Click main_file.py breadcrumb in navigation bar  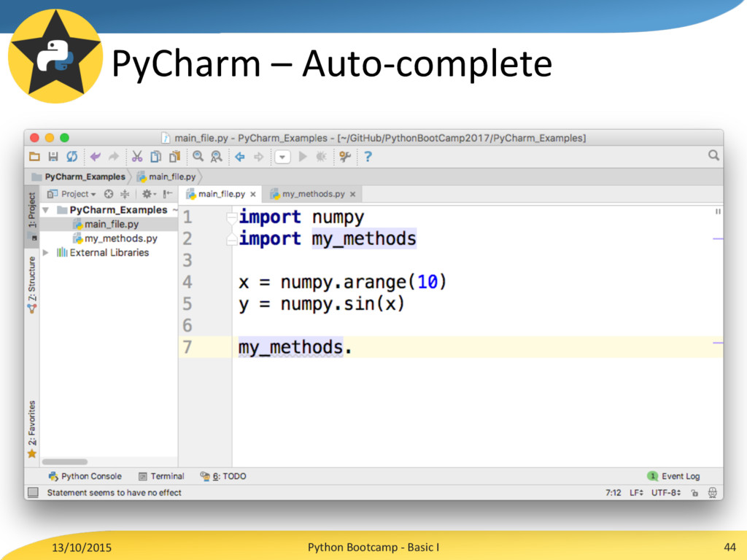(172, 176)
